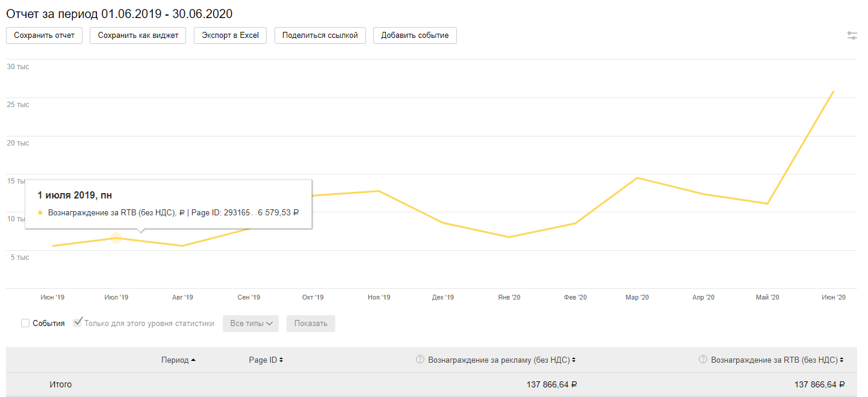This screenshot has width=868, height=397.
Task: Click highlighted July '19 point on chart
Action: tap(117, 238)
